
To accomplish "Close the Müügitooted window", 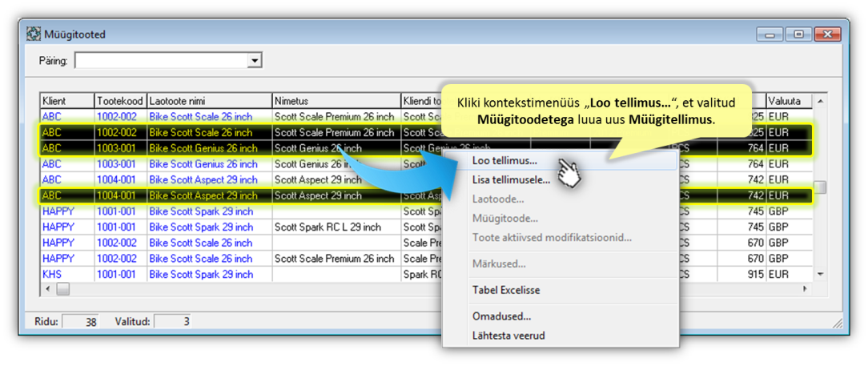I will click(827, 34).
